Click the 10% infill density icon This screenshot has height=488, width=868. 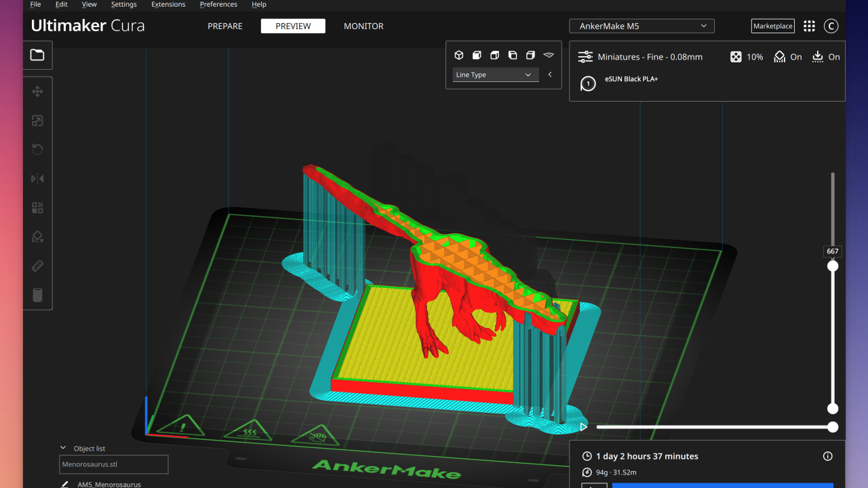tap(736, 57)
